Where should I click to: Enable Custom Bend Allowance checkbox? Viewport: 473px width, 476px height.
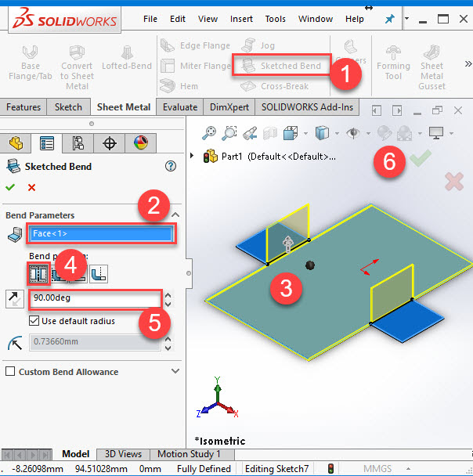click(x=10, y=371)
